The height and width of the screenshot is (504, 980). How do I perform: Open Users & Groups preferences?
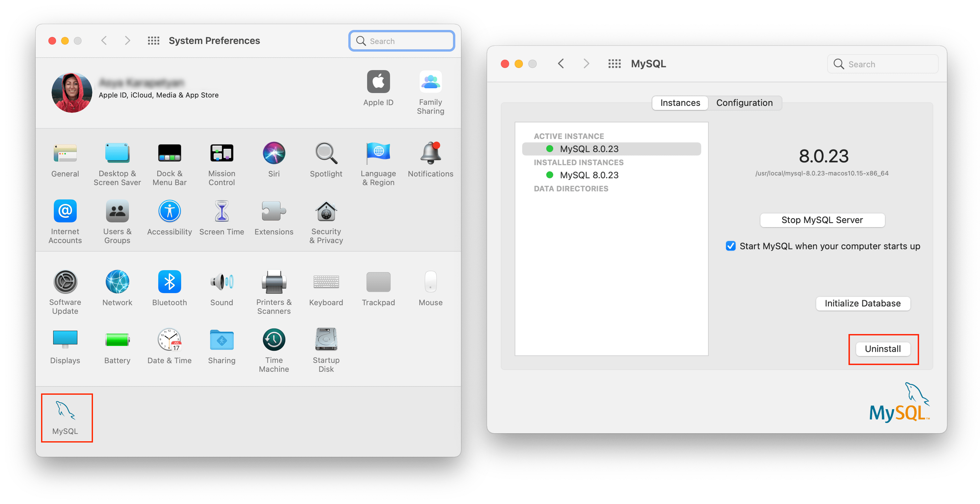pyautogui.click(x=117, y=222)
